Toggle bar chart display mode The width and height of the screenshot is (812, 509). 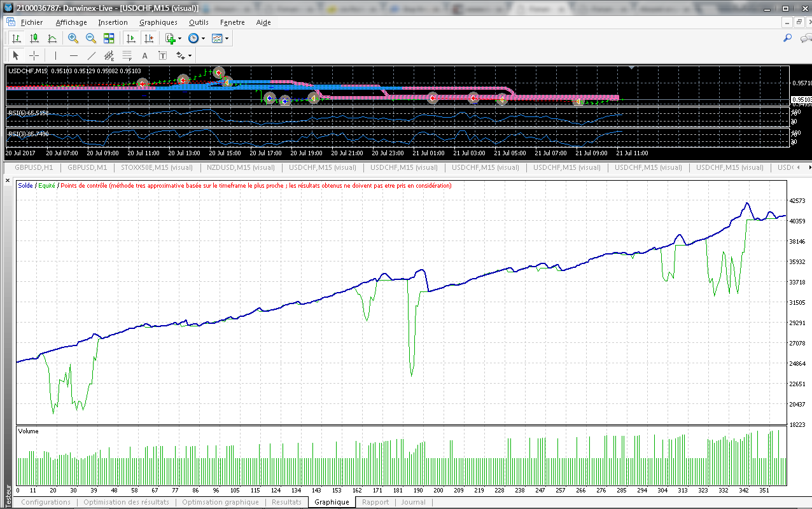click(17, 38)
